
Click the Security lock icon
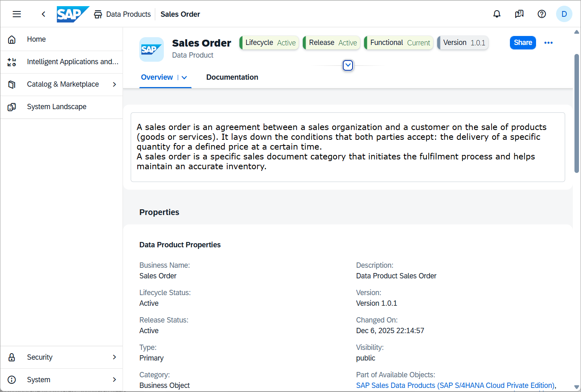click(x=12, y=357)
